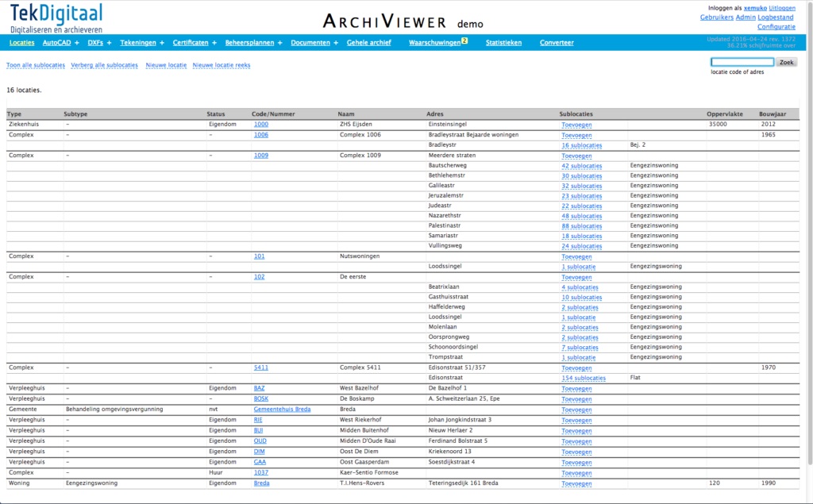
Task: Open location code BUI
Action: (258, 430)
